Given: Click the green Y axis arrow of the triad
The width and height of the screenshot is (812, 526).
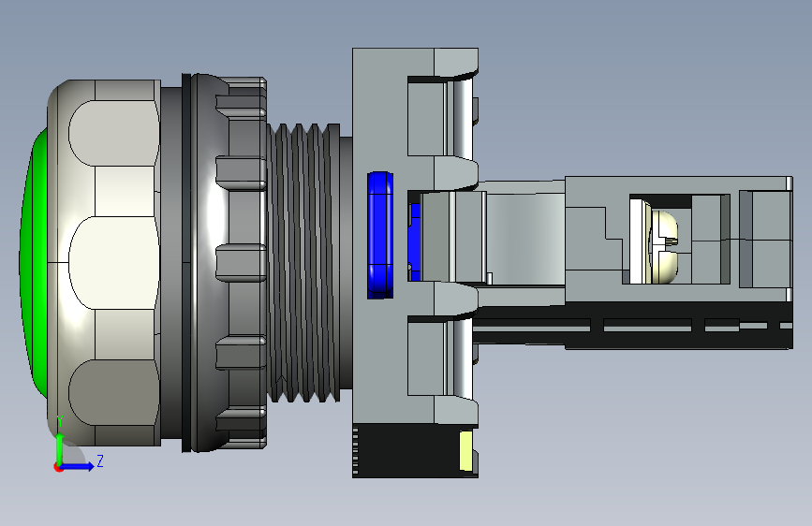Looking at the screenshot, I should coord(60,448).
